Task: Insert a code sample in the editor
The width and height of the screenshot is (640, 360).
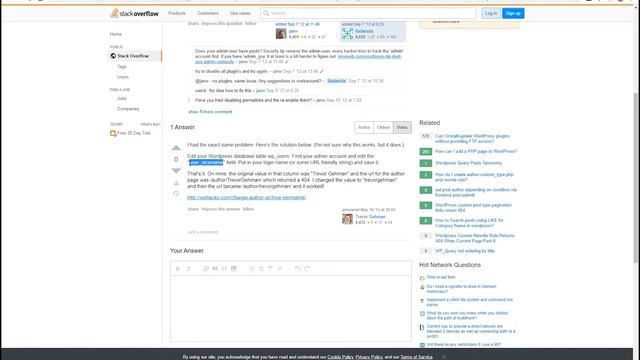Action: coord(224,269)
